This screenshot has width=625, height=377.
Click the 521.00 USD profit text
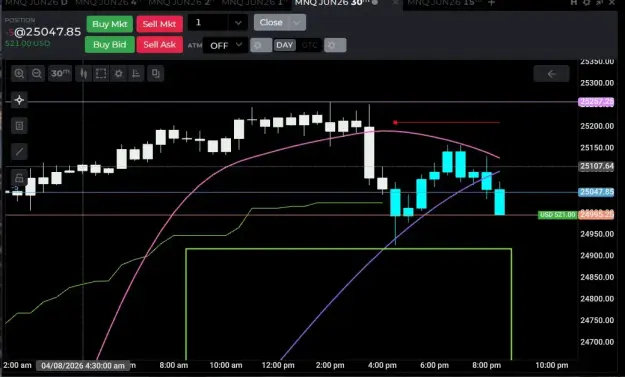[x=28, y=43]
